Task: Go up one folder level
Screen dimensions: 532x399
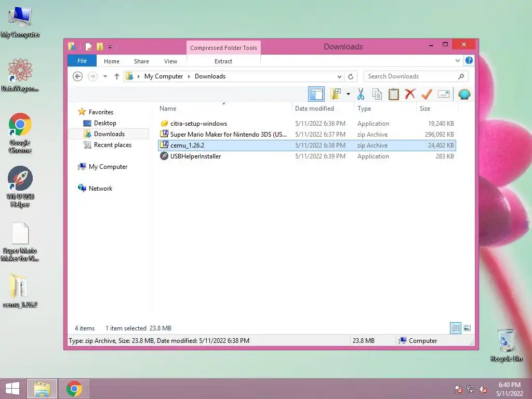Action: tap(117, 76)
